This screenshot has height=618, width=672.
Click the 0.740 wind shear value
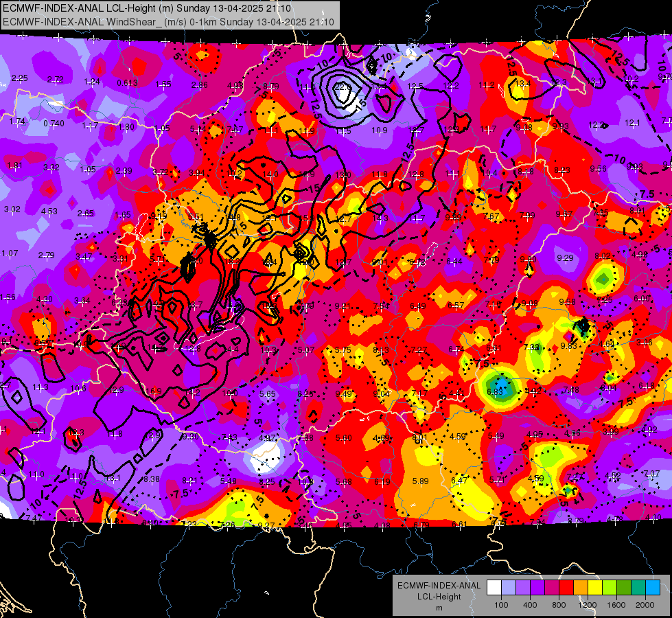(54, 124)
